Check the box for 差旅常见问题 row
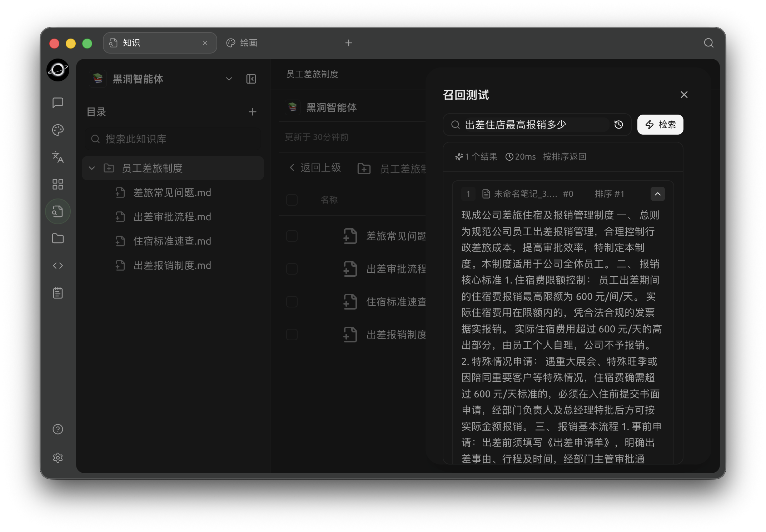This screenshot has width=766, height=532. [292, 236]
